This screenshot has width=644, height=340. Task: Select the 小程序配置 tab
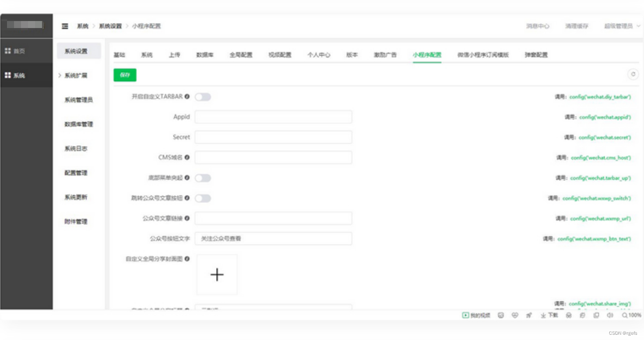click(427, 55)
